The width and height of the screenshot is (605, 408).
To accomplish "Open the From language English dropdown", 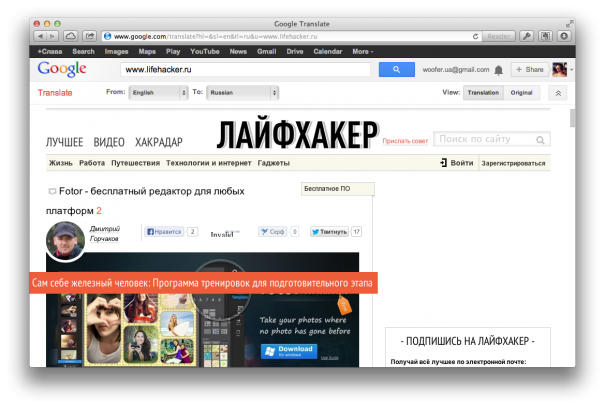I will 159,93.
